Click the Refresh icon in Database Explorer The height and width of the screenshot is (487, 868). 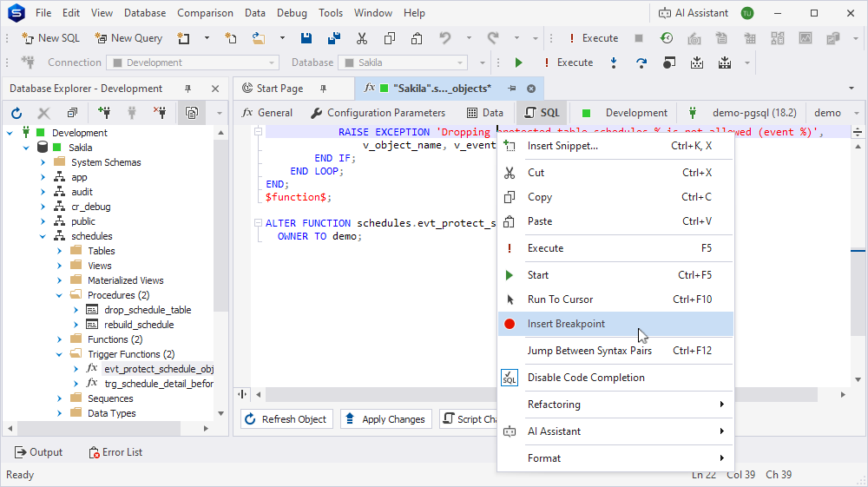pos(16,113)
